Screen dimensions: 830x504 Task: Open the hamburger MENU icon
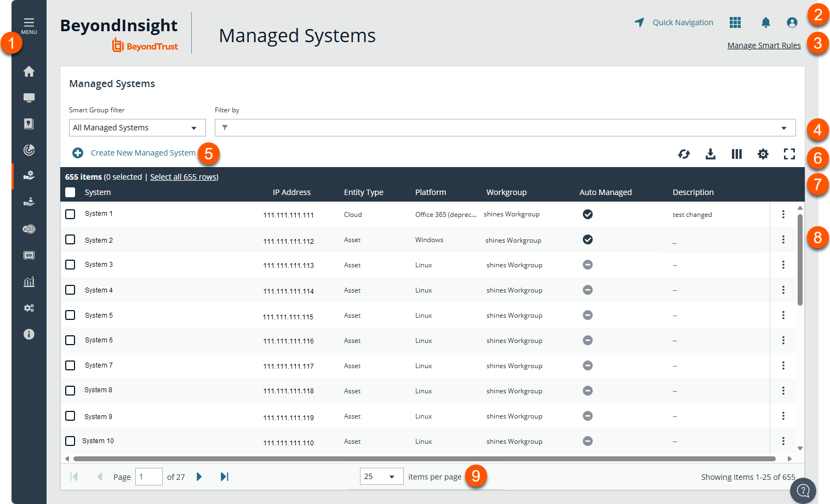tap(29, 25)
